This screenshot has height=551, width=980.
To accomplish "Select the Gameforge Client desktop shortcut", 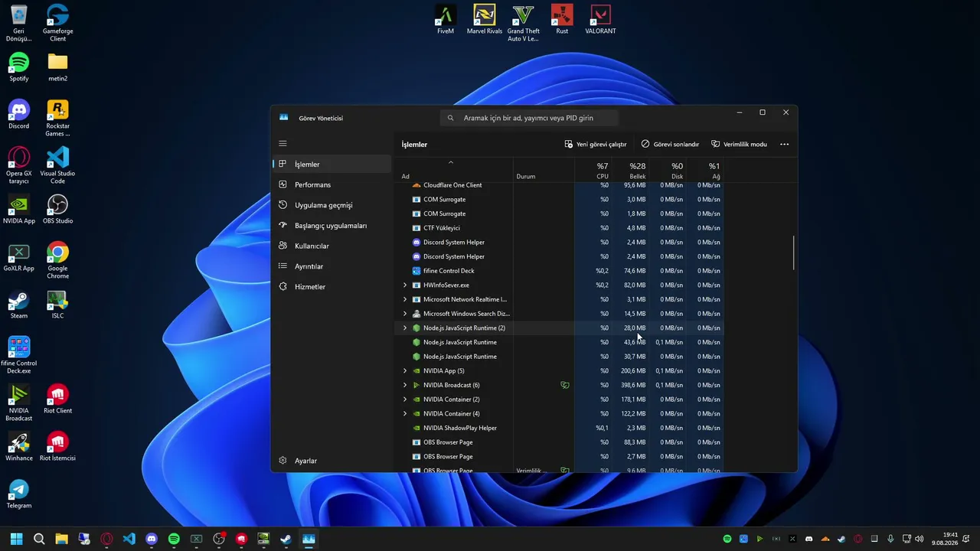I will click(x=57, y=23).
